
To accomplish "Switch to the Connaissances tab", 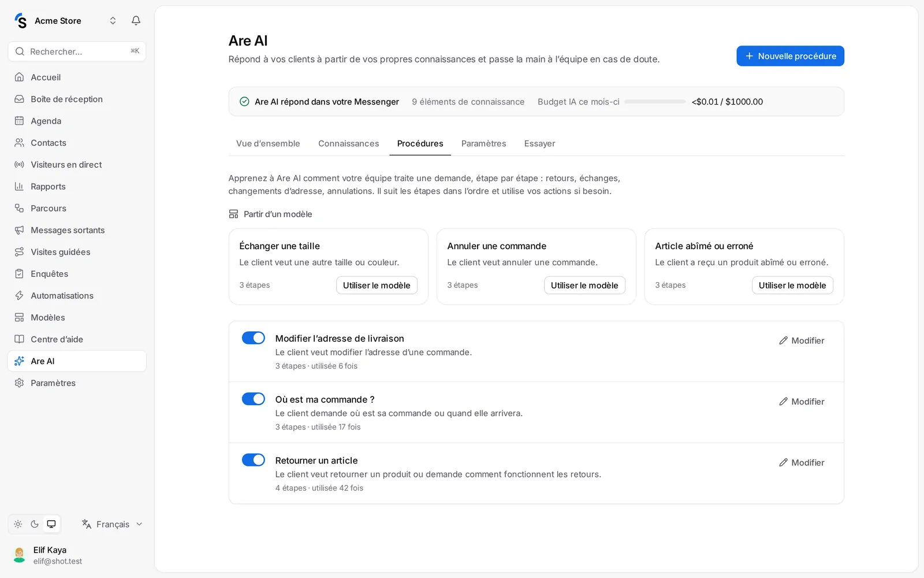I will 349,143.
